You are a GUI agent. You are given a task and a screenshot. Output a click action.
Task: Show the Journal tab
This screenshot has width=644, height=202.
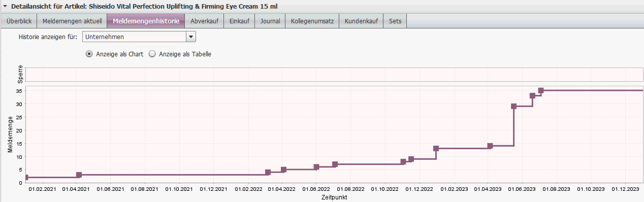tap(270, 21)
